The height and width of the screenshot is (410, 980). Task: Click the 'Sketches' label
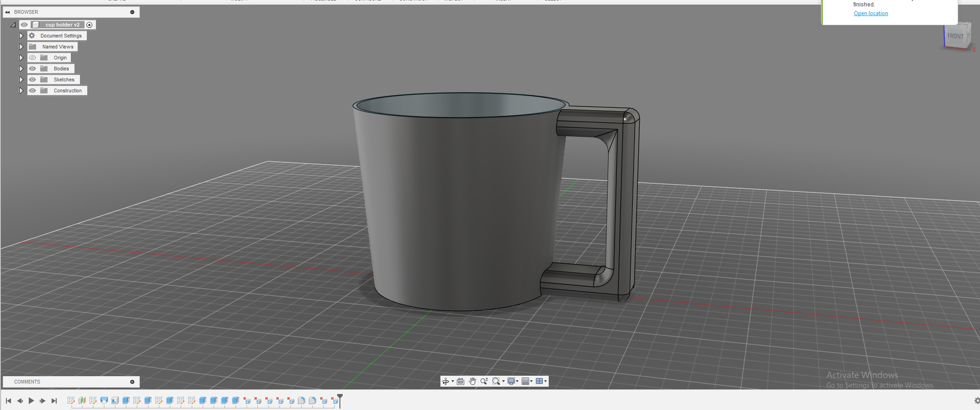point(64,80)
